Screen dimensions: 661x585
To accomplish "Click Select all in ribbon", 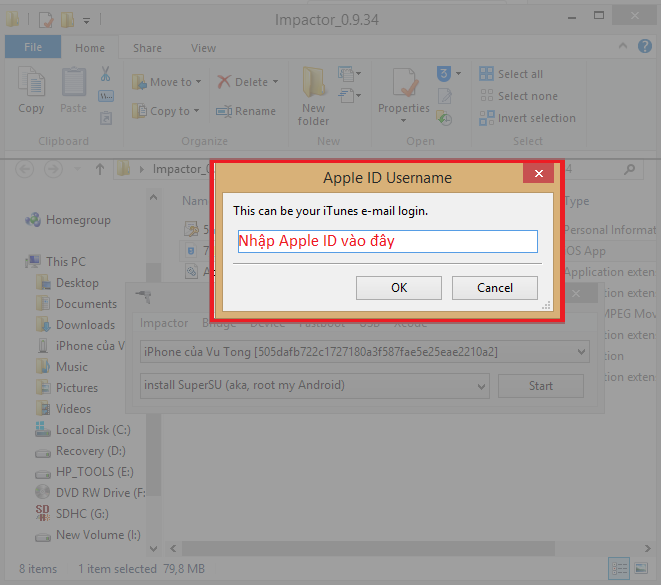I will point(511,74).
